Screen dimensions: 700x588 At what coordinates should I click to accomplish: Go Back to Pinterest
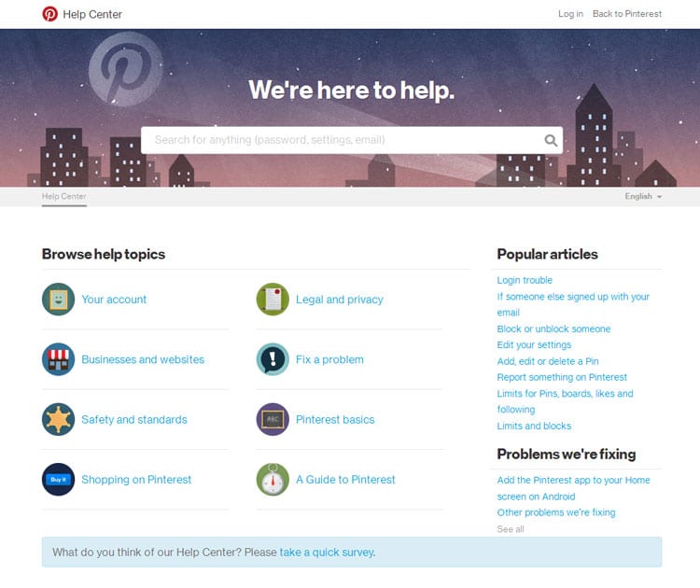627,14
